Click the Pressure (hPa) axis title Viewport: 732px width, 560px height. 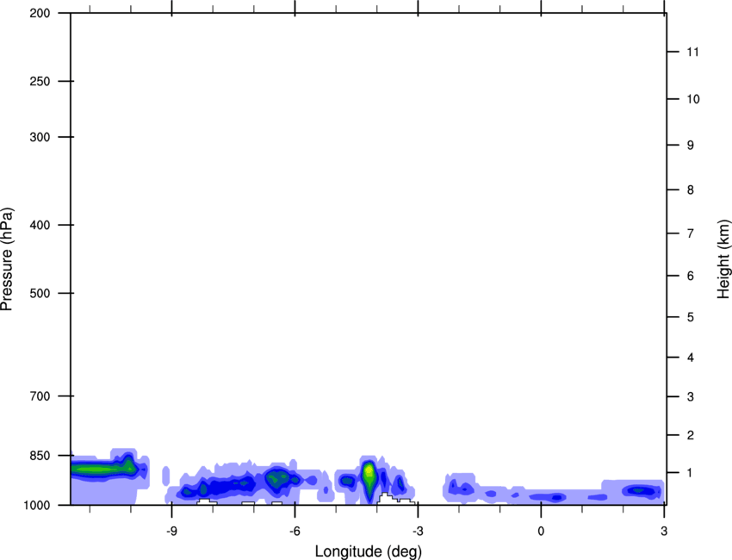coord(7,259)
